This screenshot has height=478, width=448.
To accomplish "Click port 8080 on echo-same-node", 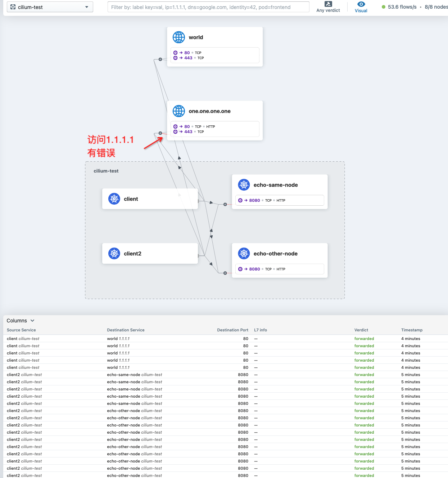I will pyautogui.click(x=254, y=200).
